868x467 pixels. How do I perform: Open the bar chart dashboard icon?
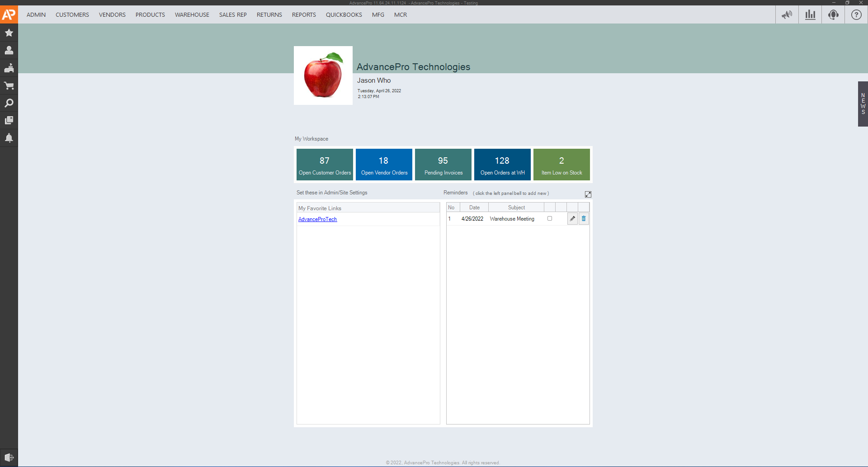810,15
